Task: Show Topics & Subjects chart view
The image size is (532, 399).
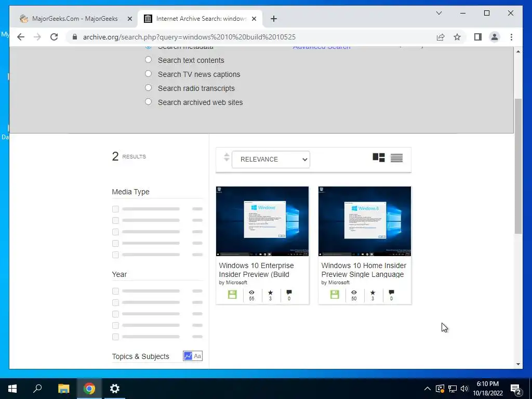Action: (188, 356)
